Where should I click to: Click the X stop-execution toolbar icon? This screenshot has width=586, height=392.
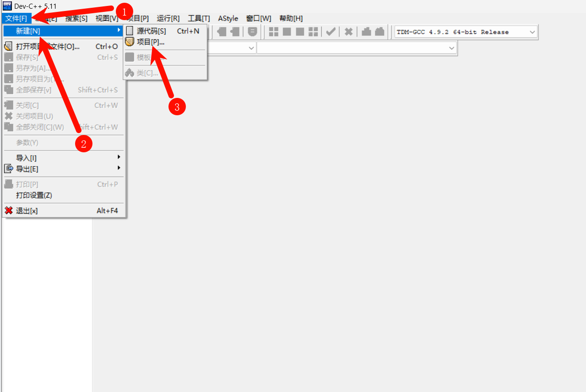pyautogui.click(x=348, y=32)
